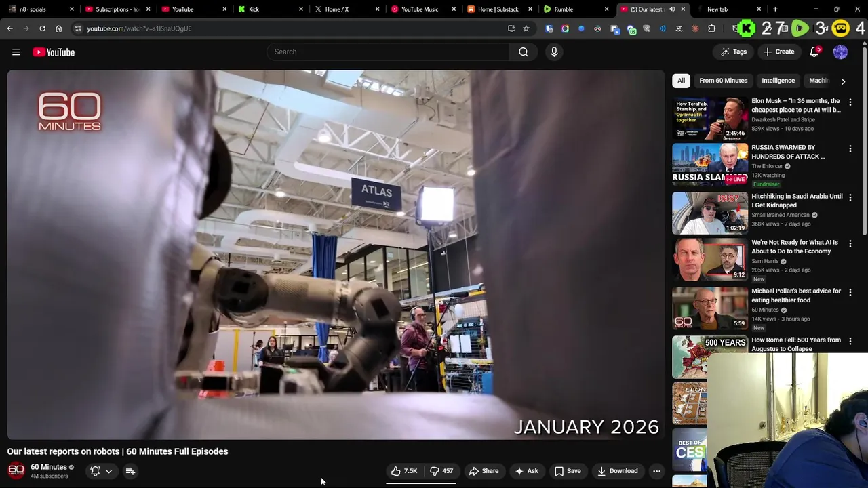Open the Dwarkesh Patel and Stripe channel name
868x488 pixels.
coord(783,119)
